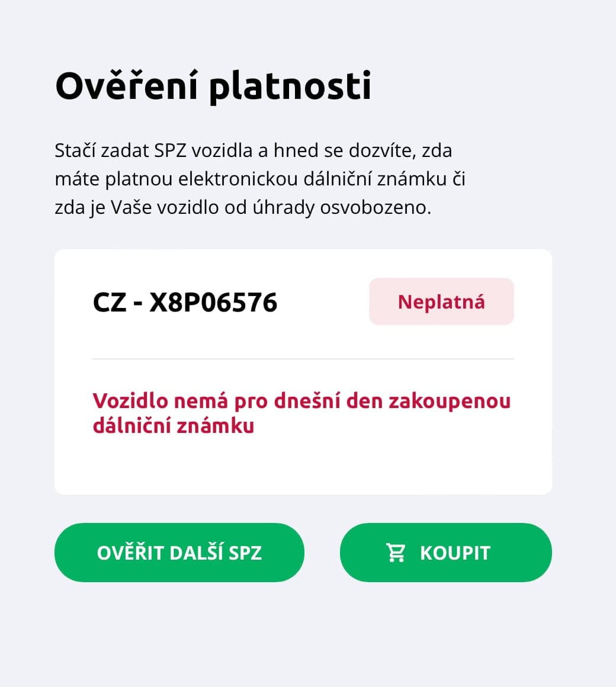
Task: Select the cart symbol inside the green button
Action: point(396,552)
